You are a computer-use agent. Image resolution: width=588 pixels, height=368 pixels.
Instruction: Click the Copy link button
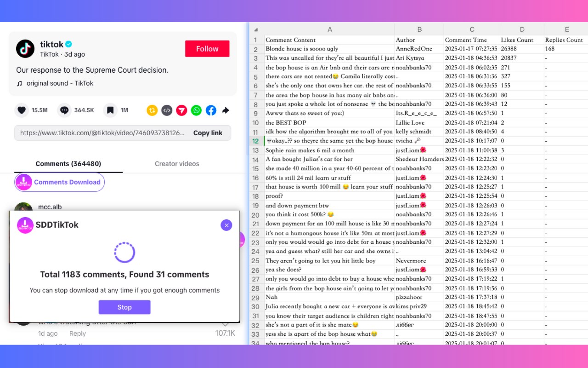[208, 133]
